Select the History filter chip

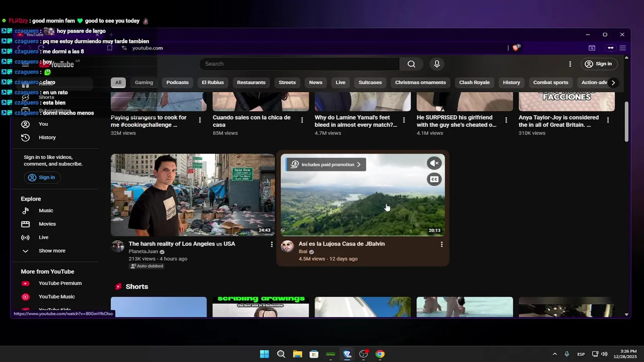click(511, 82)
